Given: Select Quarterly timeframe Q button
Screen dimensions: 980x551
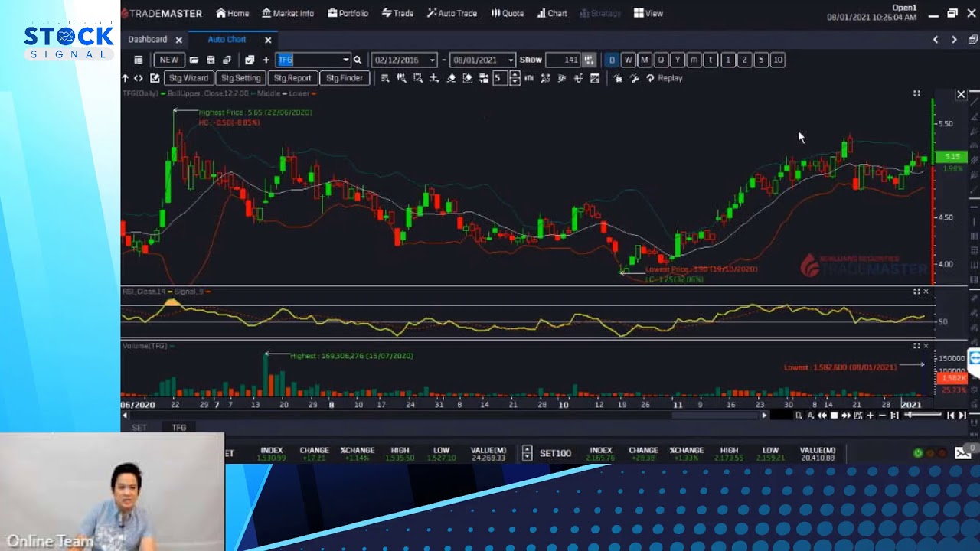Looking at the screenshot, I should (x=661, y=60).
